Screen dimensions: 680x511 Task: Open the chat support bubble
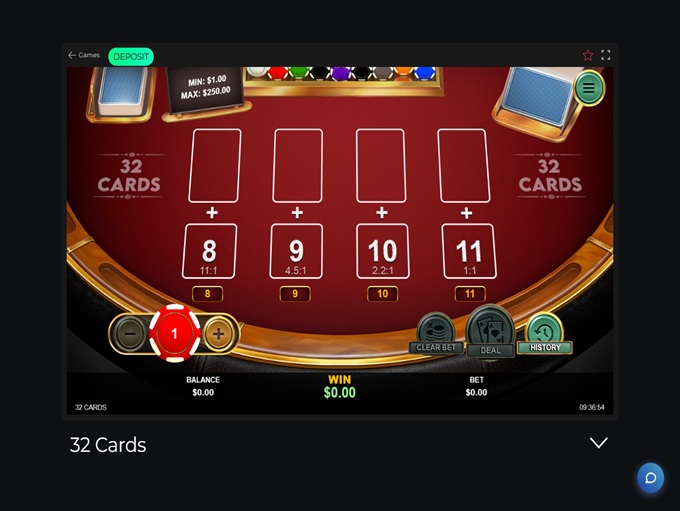(651, 478)
